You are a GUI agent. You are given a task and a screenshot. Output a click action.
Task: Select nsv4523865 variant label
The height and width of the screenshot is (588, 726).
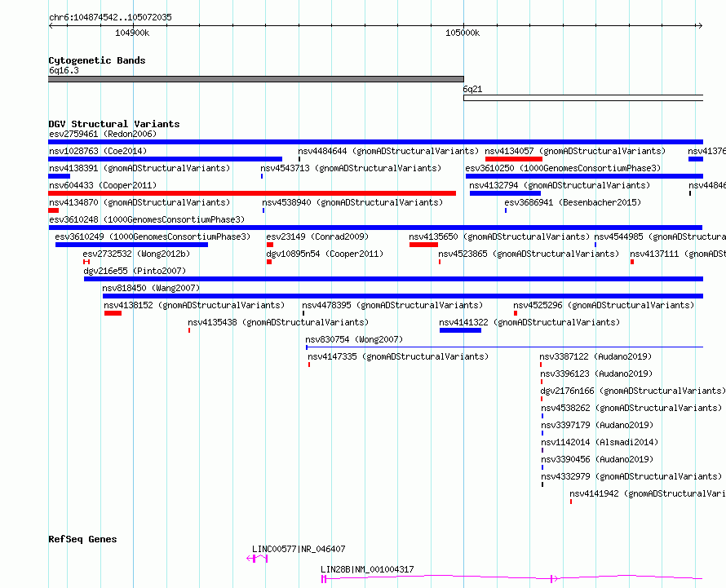pos(529,254)
